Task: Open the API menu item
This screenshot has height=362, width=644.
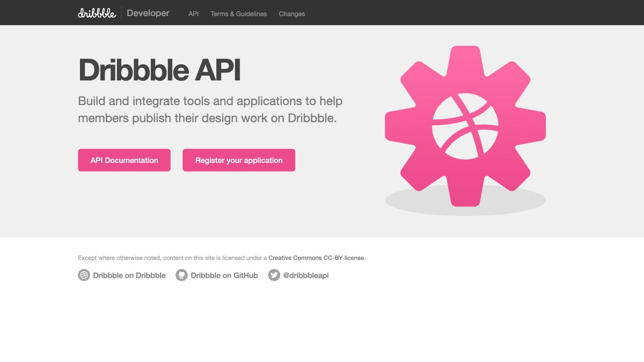Action: [x=194, y=14]
